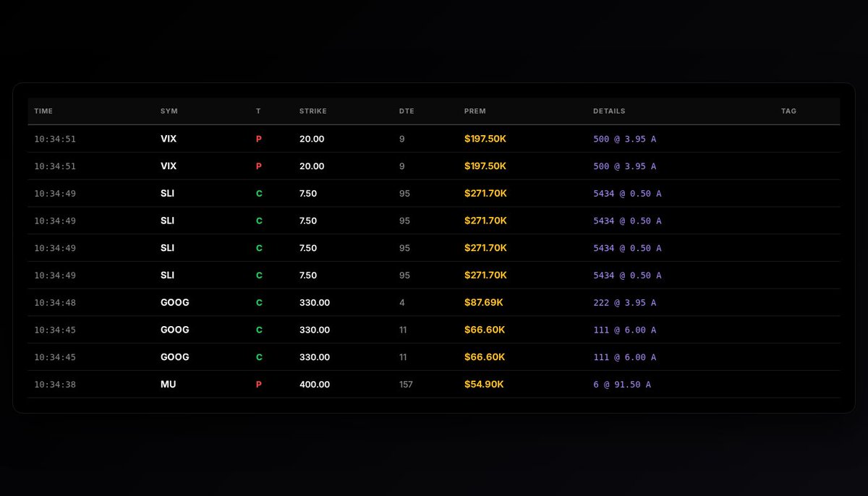Open the first VIX ticker symbol
Viewport: 868px width, 496px height.
167,138
